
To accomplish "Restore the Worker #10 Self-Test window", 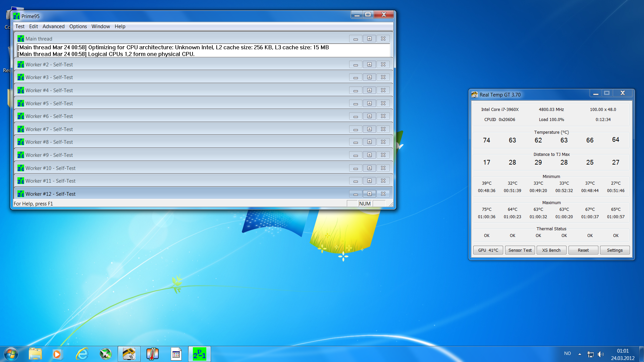I will point(369,168).
